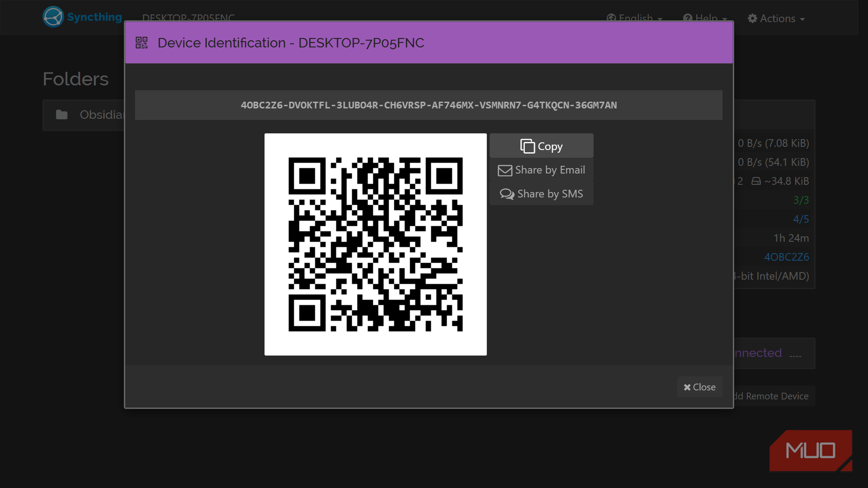Screen dimensions: 868x488
Task: Click the 0 B/s (7.08 KiB) rate
Action: click(774, 143)
